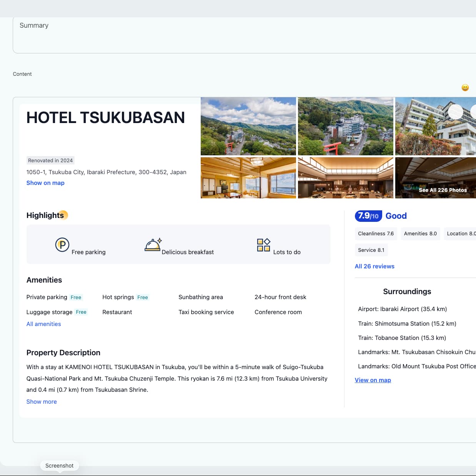Select the Free parking icon in Highlights
The image size is (476, 476).
[x=62, y=245]
